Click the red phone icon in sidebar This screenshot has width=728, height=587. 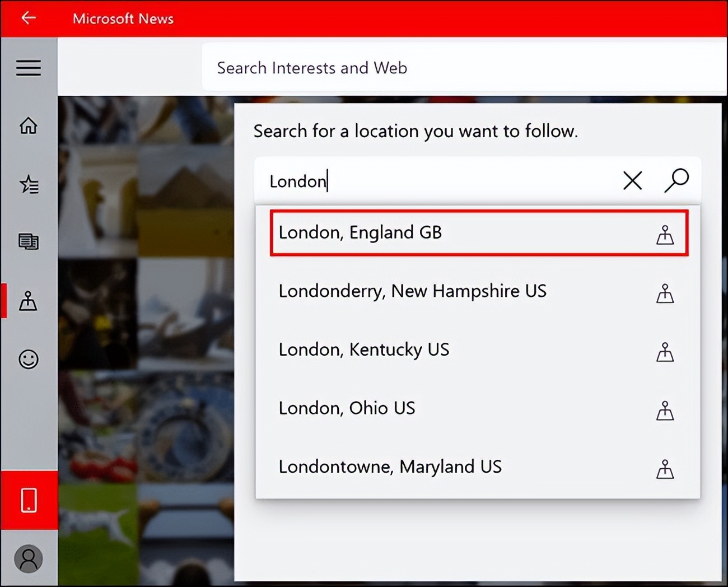tap(28, 501)
